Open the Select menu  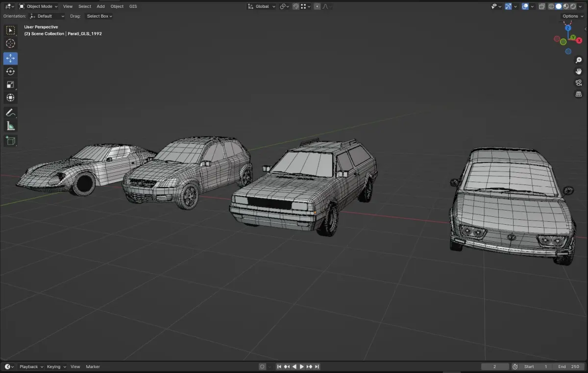85,6
